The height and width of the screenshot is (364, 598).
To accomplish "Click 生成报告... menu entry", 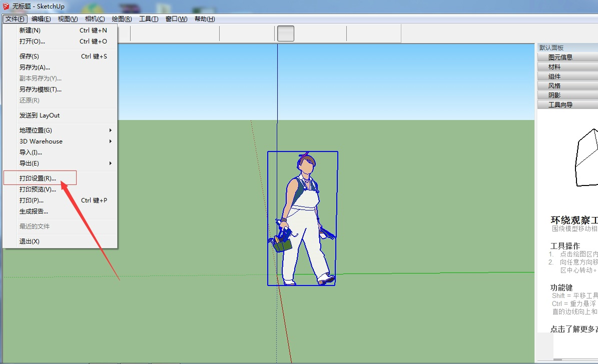I will 34,211.
